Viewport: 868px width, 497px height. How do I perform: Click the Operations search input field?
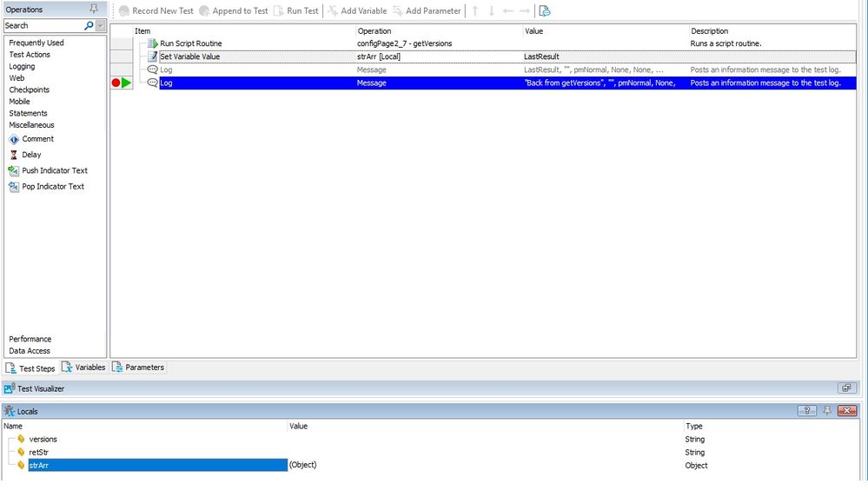coord(42,26)
